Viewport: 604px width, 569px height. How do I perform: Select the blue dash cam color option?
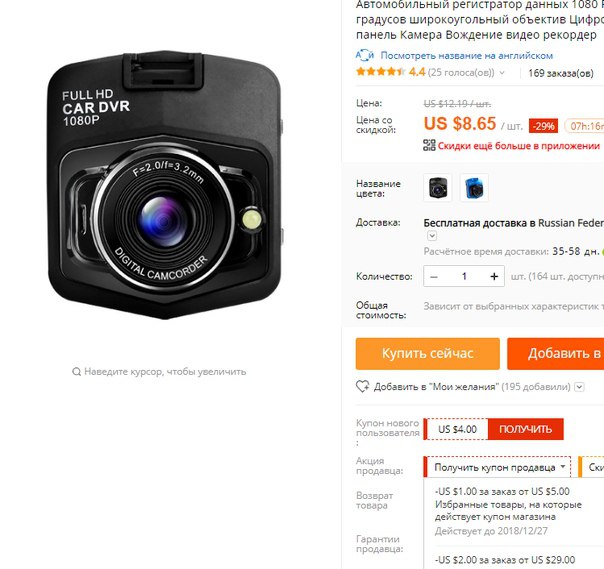[474, 188]
